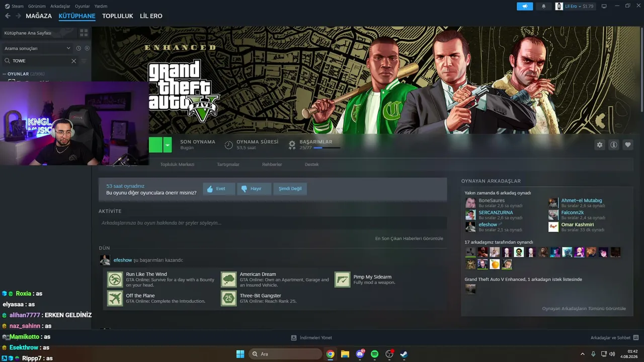Click the library search field

40,61
